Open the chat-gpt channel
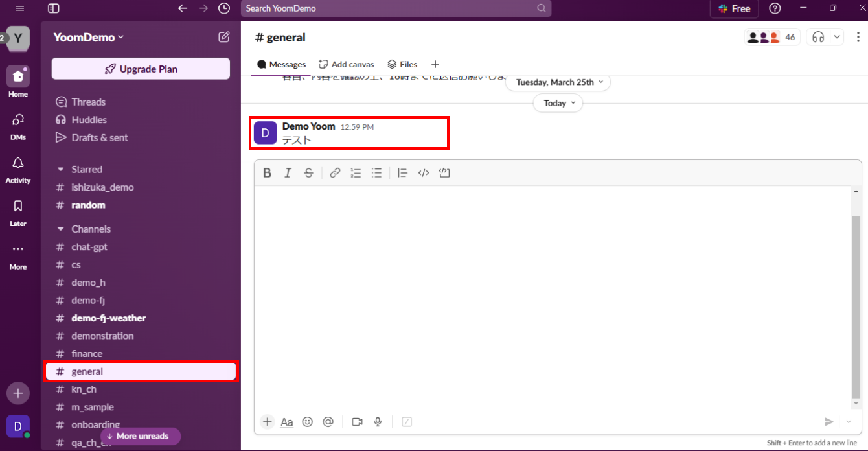868x451 pixels. click(141, 247)
